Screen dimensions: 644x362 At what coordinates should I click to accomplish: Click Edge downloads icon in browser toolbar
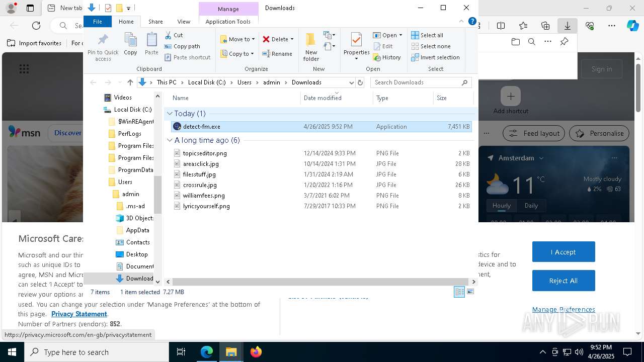click(567, 26)
